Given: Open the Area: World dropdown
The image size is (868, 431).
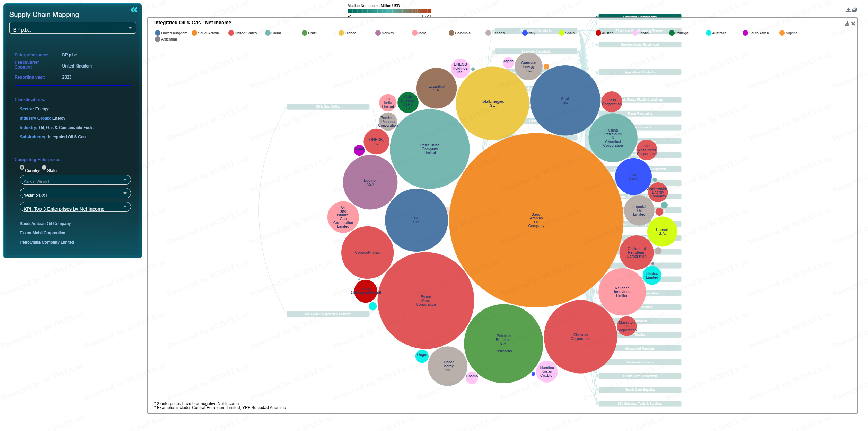Looking at the screenshot, I should click(x=75, y=180).
